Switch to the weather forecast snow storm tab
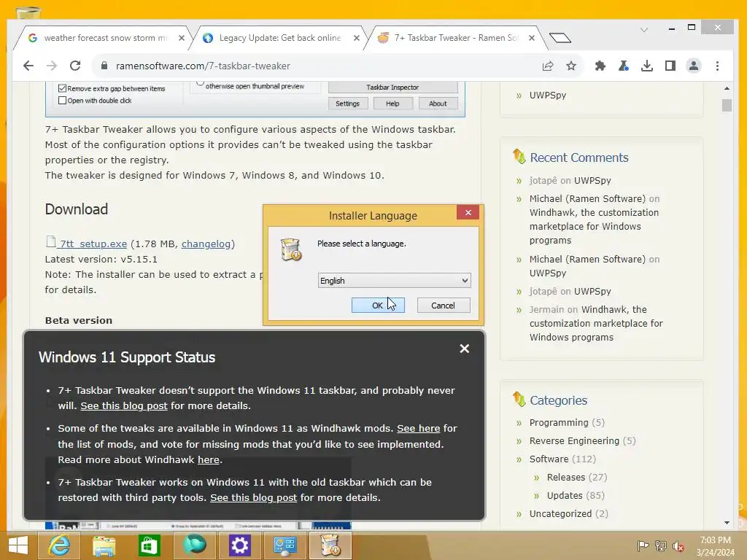The width and height of the screenshot is (747, 560). click(x=102, y=38)
